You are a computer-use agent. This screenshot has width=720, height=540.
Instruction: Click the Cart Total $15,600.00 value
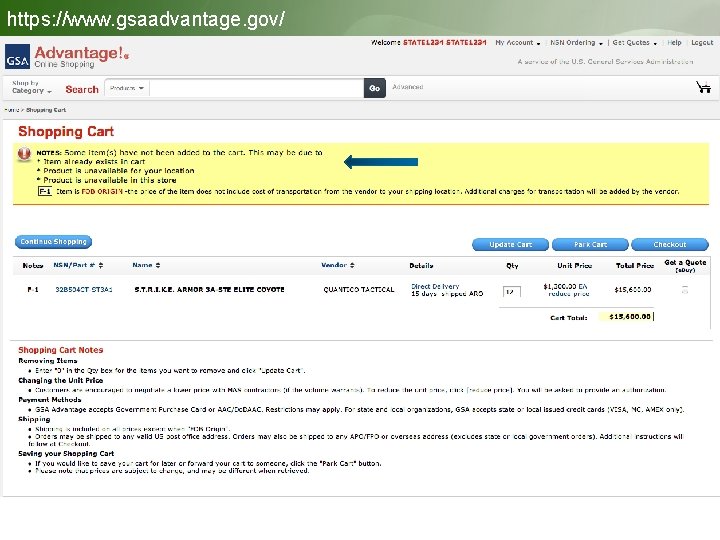(x=630, y=317)
